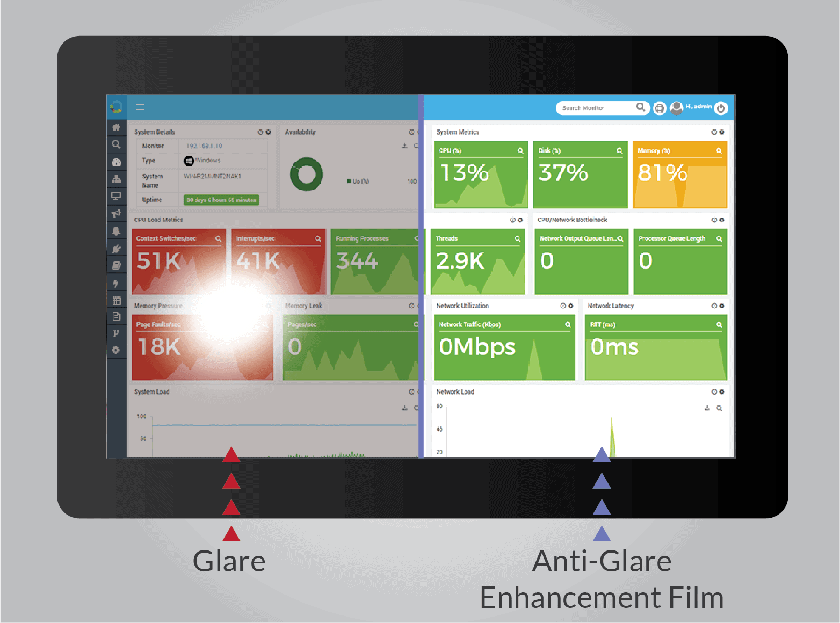Screen dimensions: 840x623
Task: Open Home from the sidebar
Action: click(x=116, y=127)
